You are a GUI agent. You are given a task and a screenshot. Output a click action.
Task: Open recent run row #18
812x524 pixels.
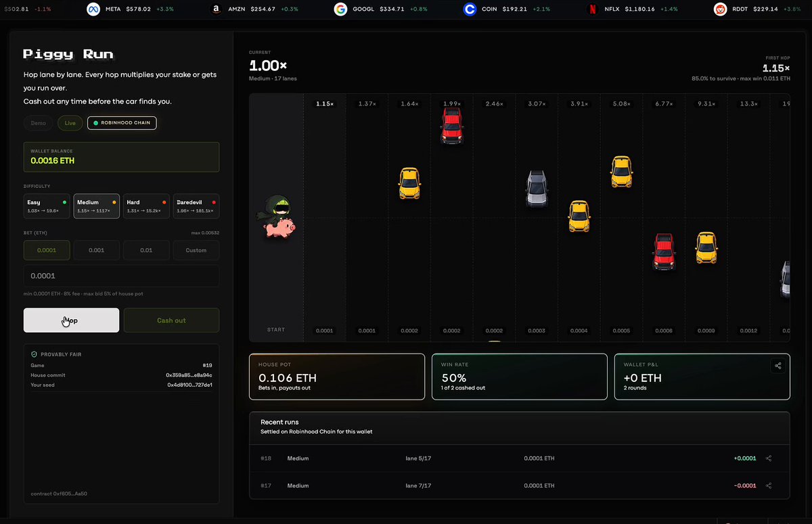click(x=520, y=458)
